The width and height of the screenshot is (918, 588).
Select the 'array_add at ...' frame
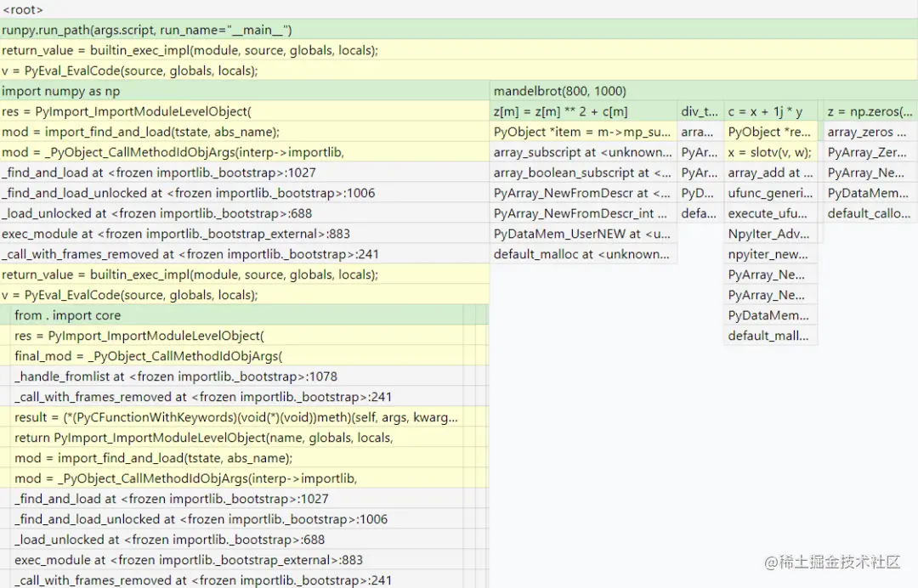point(770,172)
